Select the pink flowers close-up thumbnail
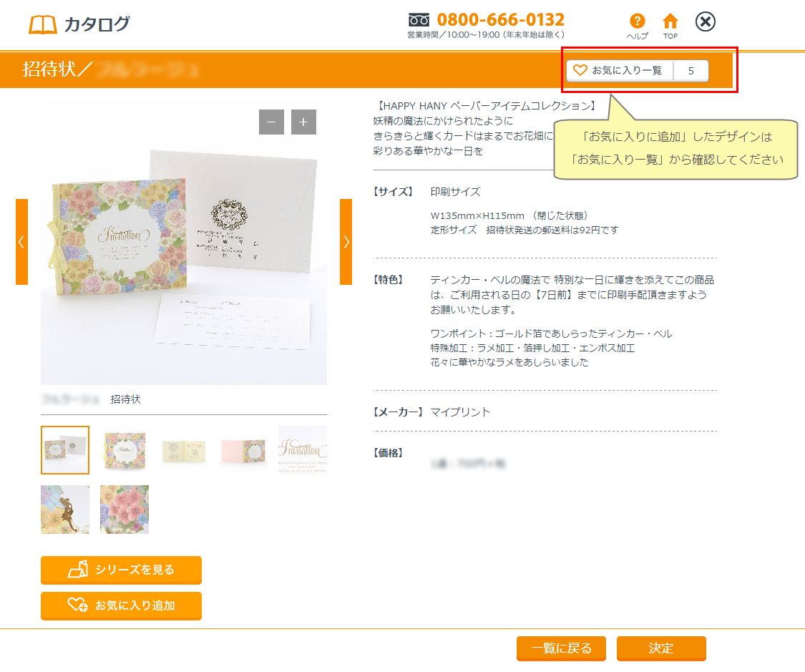Viewport: 805px width, 672px height. point(125,510)
